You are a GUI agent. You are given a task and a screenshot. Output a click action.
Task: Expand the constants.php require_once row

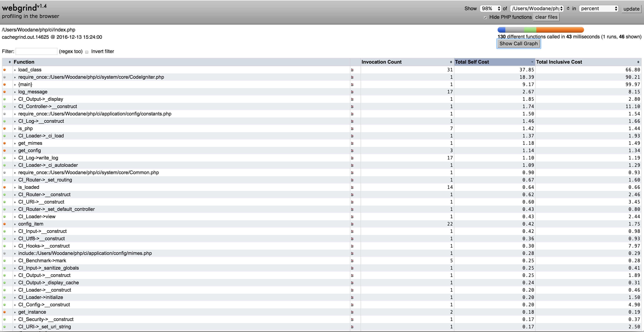tap(15, 114)
